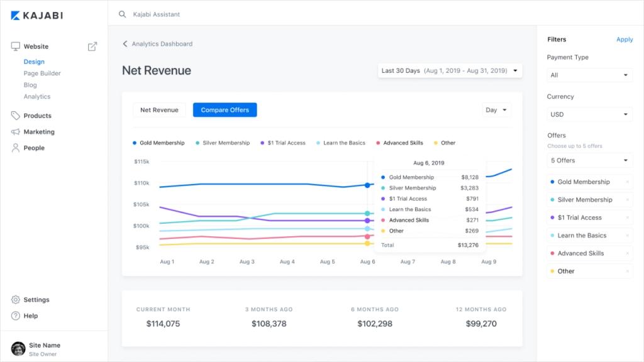644x362 pixels.
Task: Click the People person icon
Action: (x=16, y=148)
